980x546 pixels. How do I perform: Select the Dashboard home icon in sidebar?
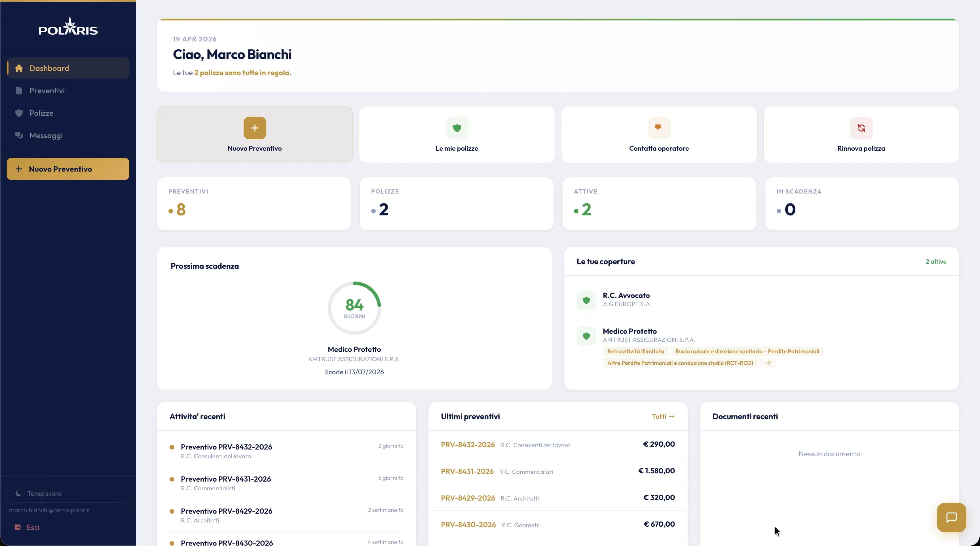pos(19,68)
